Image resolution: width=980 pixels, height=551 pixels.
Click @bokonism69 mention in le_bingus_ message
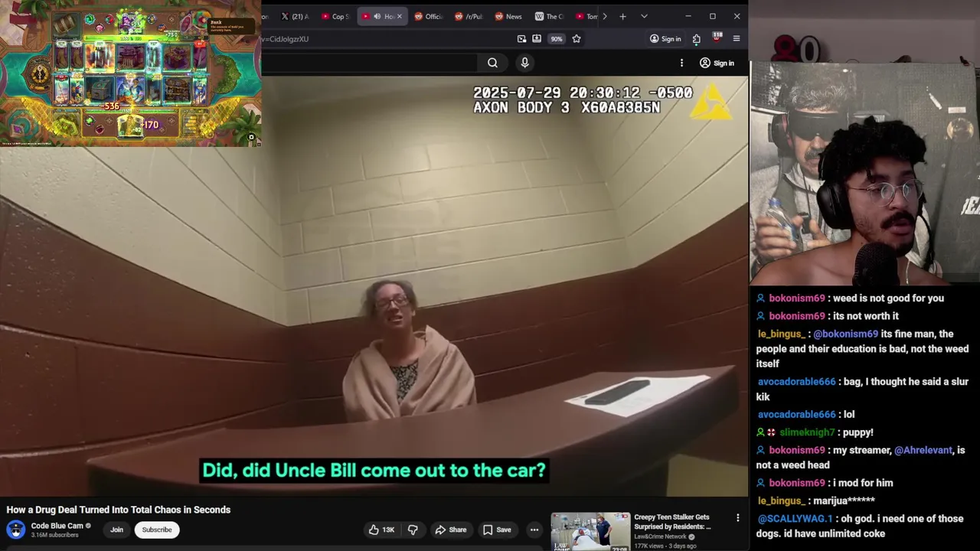coord(845,334)
